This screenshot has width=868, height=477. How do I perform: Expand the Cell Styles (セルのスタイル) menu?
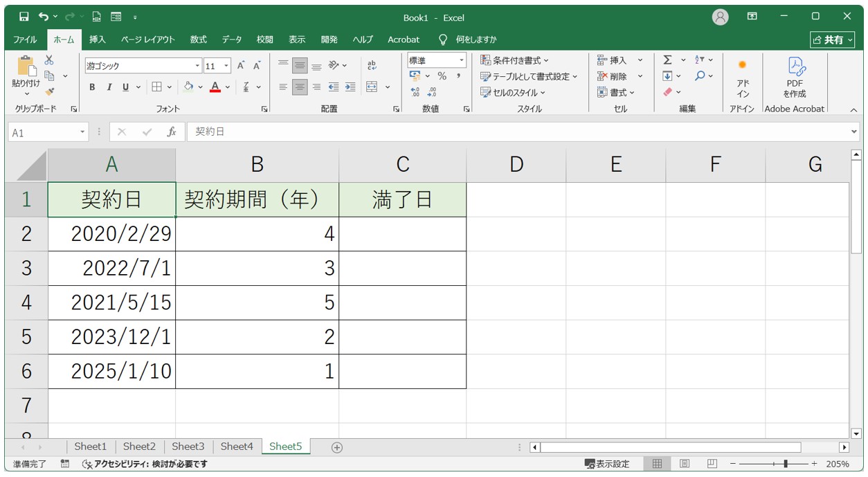(x=513, y=92)
